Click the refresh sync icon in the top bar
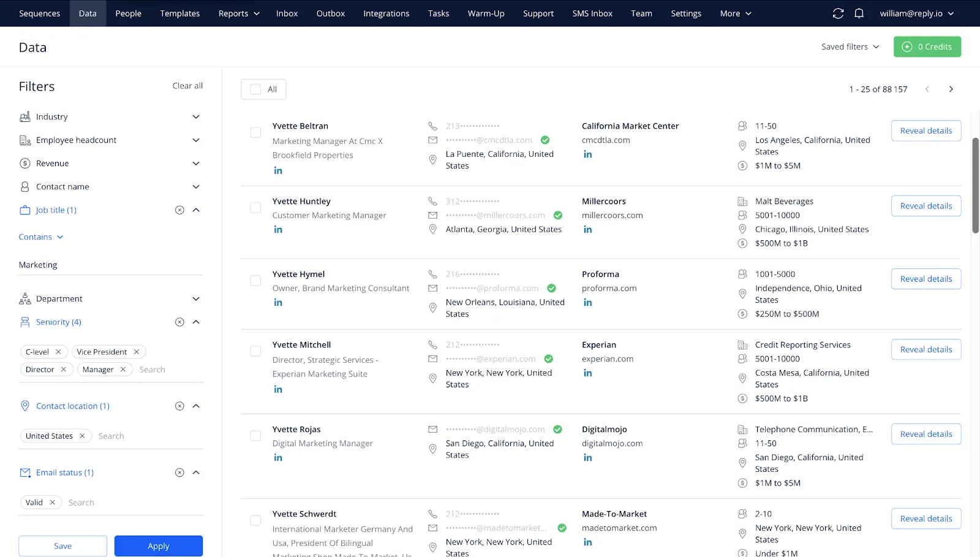 coord(838,13)
